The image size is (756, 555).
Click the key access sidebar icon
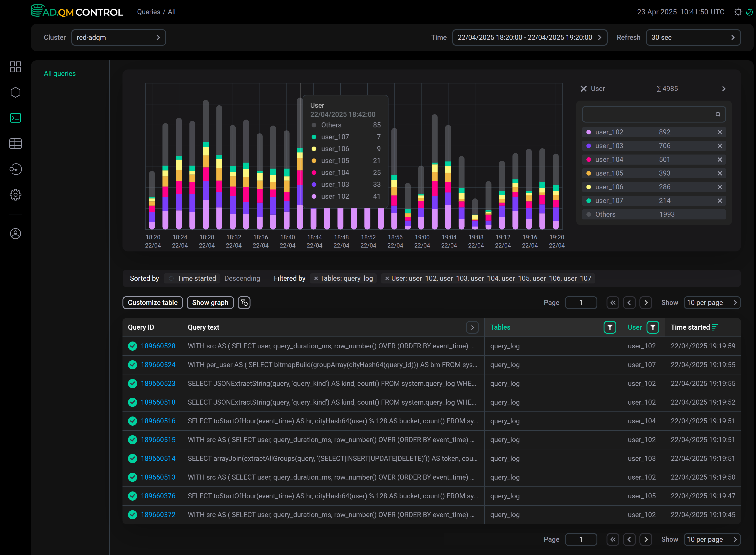(x=16, y=169)
